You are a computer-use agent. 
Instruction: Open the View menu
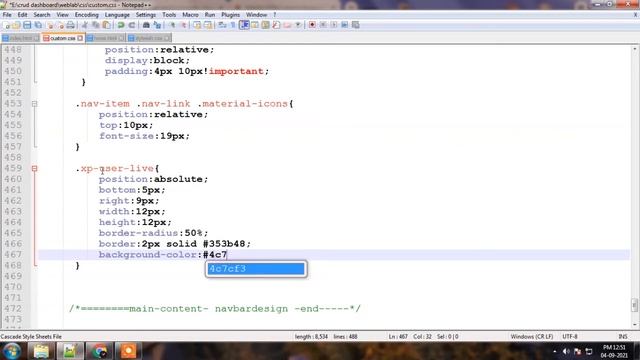coord(62,15)
